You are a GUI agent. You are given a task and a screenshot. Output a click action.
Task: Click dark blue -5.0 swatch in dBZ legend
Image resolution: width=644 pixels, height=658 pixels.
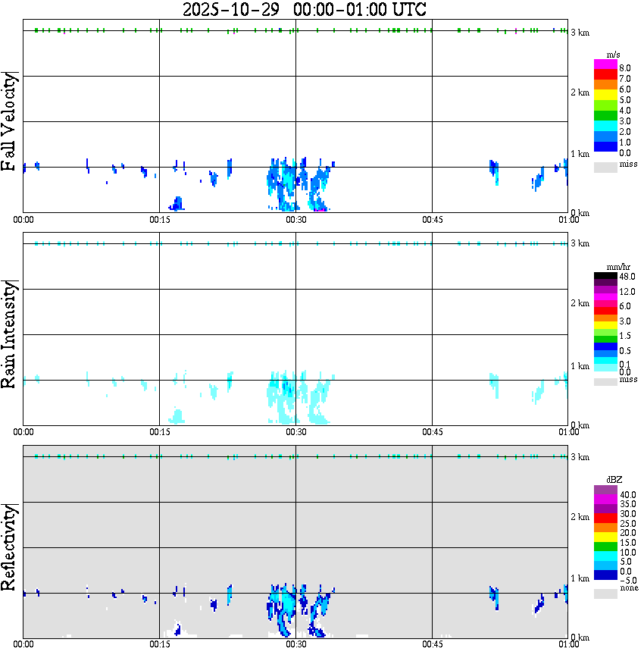tap(605, 575)
